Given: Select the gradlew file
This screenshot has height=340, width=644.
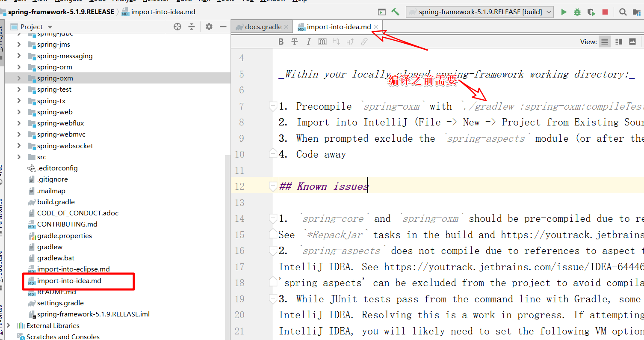Looking at the screenshot, I should (x=50, y=247).
